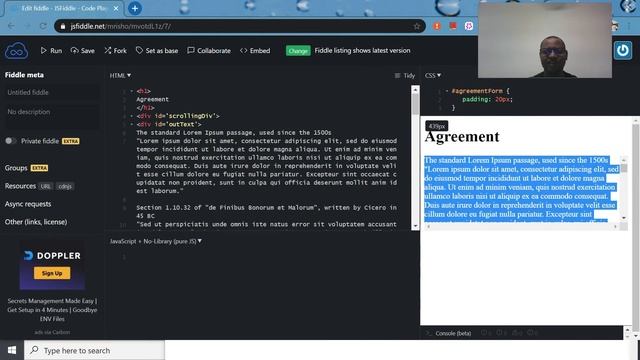This screenshot has height=360, width=640.
Task: Click the console prompt icon
Action: click(x=428, y=333)
